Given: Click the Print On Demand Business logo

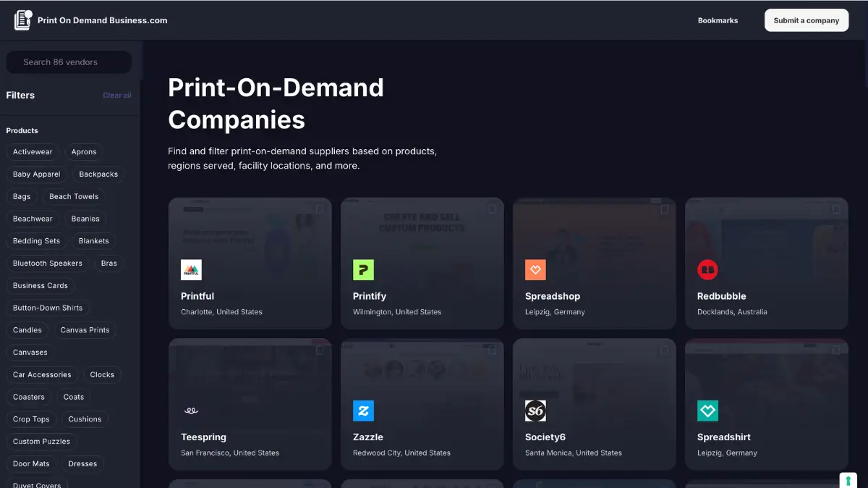Looking at the screenshot, I should coord(90,20).
